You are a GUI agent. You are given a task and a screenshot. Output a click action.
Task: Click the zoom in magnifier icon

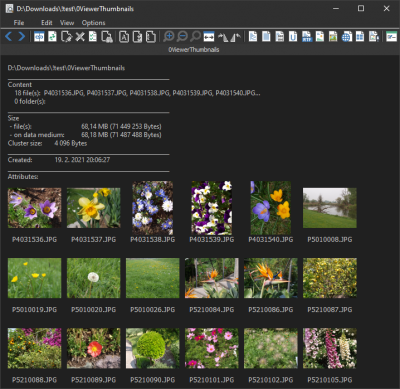click(169, 36)
